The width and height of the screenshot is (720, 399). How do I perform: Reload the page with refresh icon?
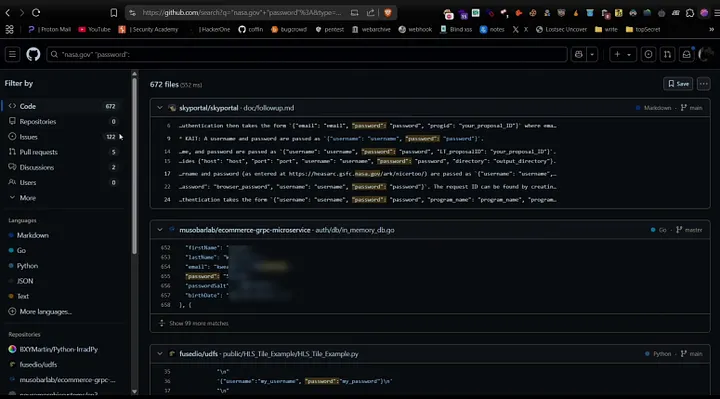(36, 13)
